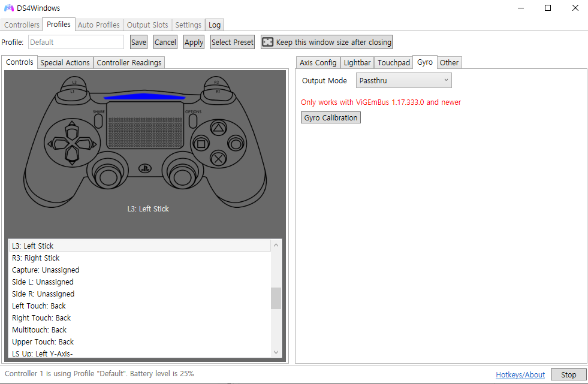Select the D-pad Up on controller diagram
Image resolution: width=588 pixels, height=384 pixels.
[x=71, y=131]
